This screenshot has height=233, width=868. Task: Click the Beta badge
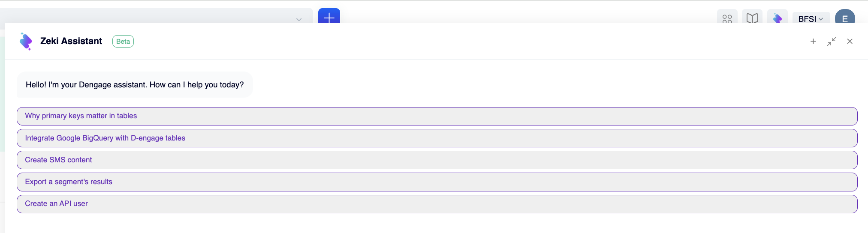pos(123,41)
